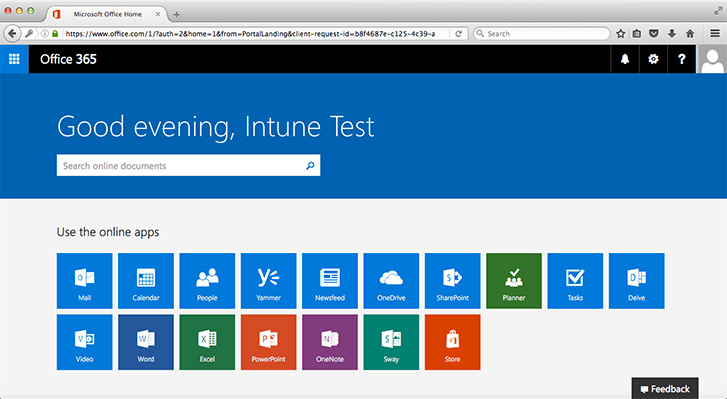
Task: Open the app launcher waffle icon
Action: pyautogui.click(x=14, y=59)
